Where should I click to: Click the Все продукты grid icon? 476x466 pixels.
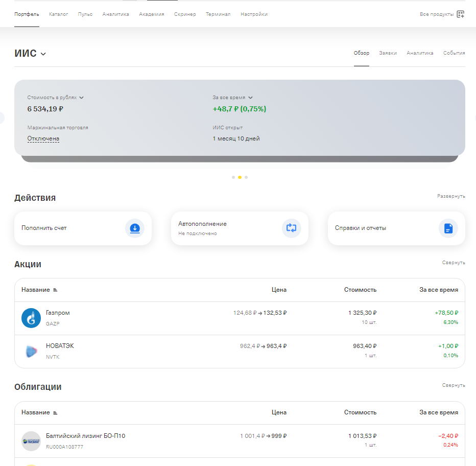coord(461,14)
